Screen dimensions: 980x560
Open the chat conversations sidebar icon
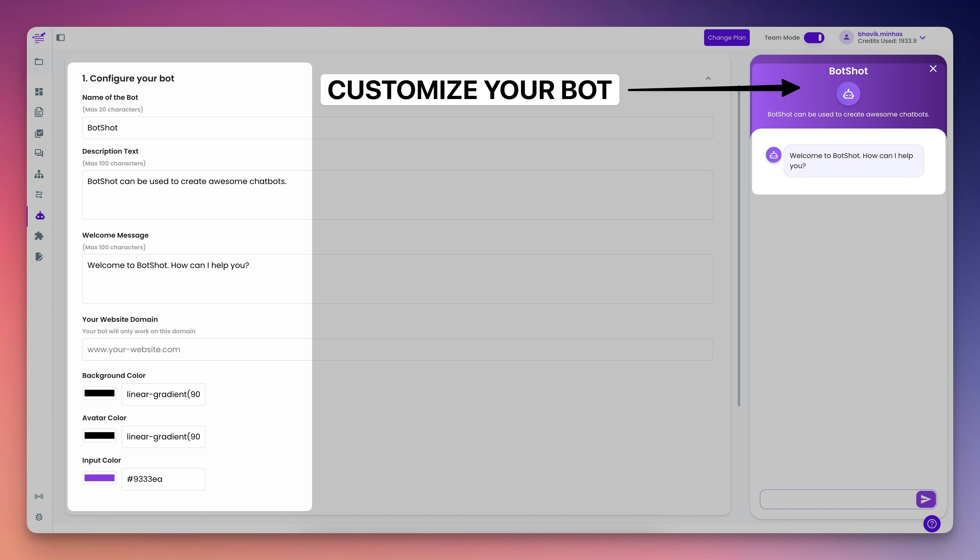39,153
